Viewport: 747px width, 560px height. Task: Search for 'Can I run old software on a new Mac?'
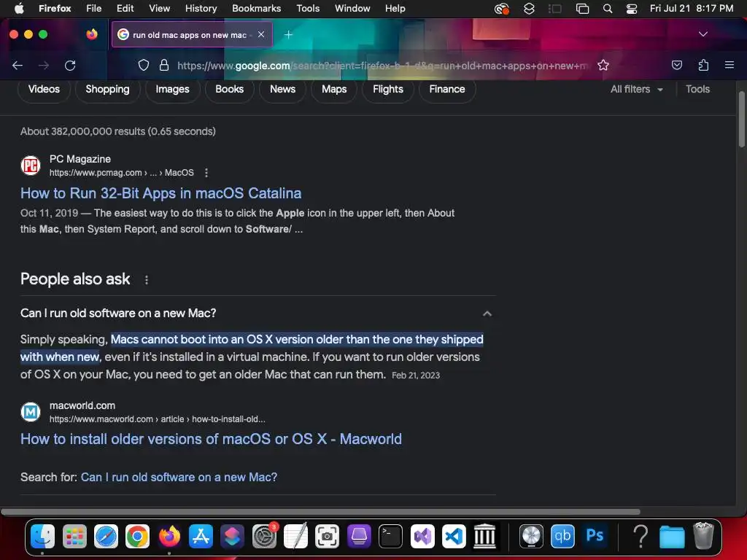tap(179, 477)
